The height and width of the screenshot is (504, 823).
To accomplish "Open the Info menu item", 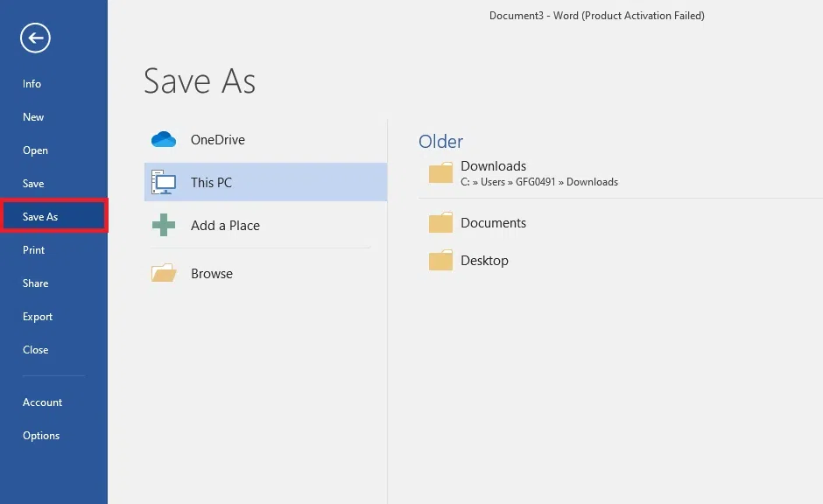I will [32, 84].
